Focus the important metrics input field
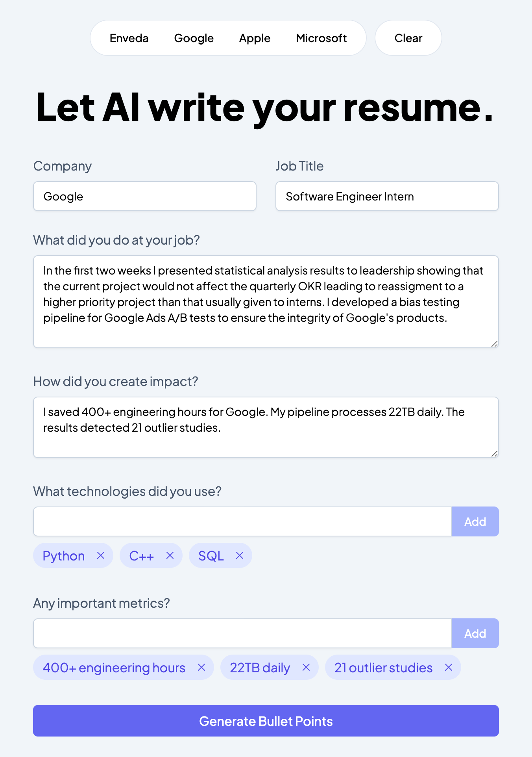The width and height of the screenshot is (532, 757). [242, 633]
